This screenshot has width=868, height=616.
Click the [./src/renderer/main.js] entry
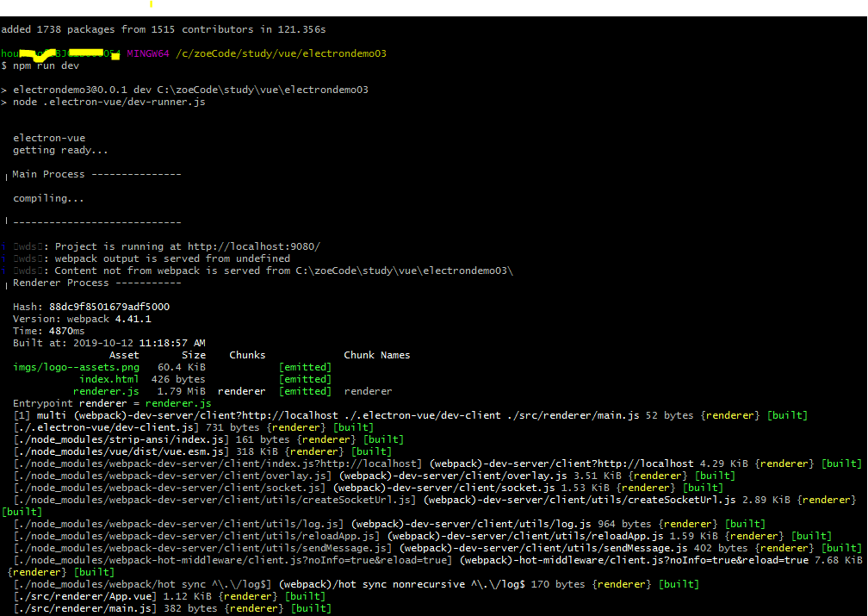click(85, 609)
